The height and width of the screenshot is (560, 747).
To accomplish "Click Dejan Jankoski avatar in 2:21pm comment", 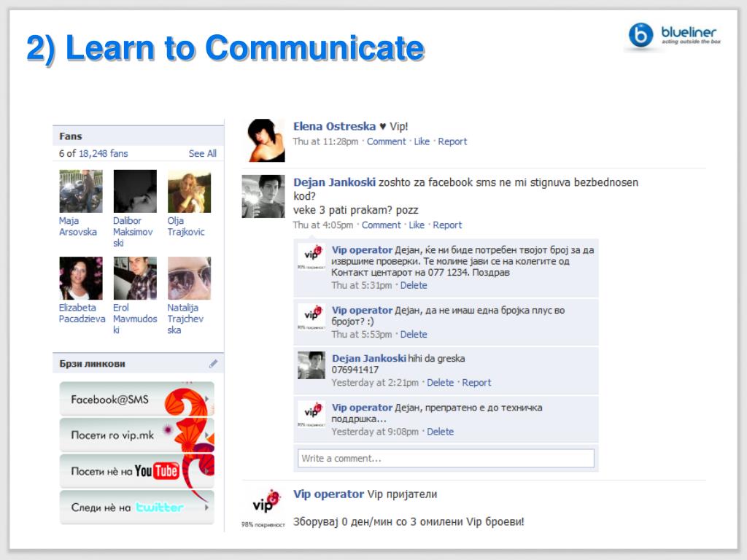I will tap(311, 365).
